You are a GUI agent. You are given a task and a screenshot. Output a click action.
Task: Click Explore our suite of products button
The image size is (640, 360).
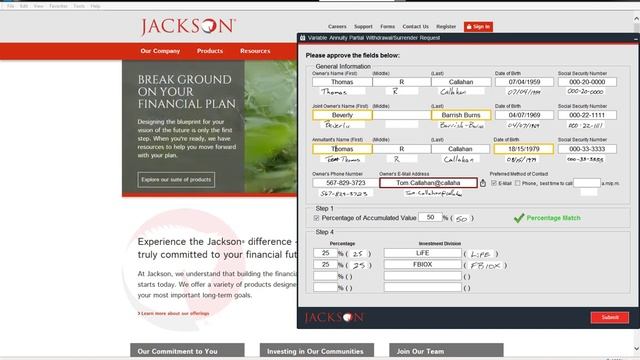pyautogui.click(x=176, y=180)
